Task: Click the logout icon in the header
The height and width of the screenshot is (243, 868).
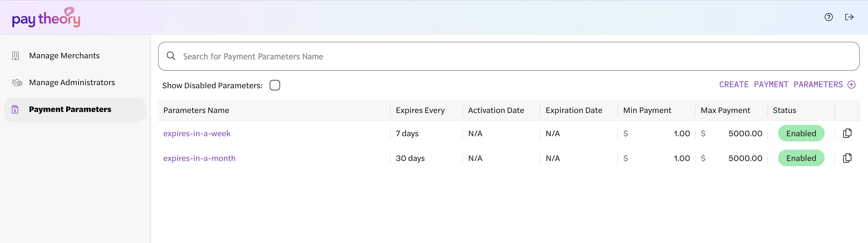Action: coord(849,17)
